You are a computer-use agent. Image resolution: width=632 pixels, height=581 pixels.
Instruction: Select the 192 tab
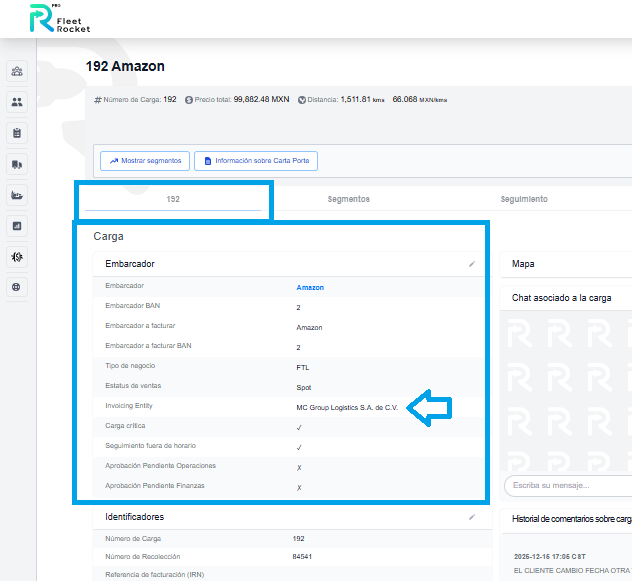173,199
